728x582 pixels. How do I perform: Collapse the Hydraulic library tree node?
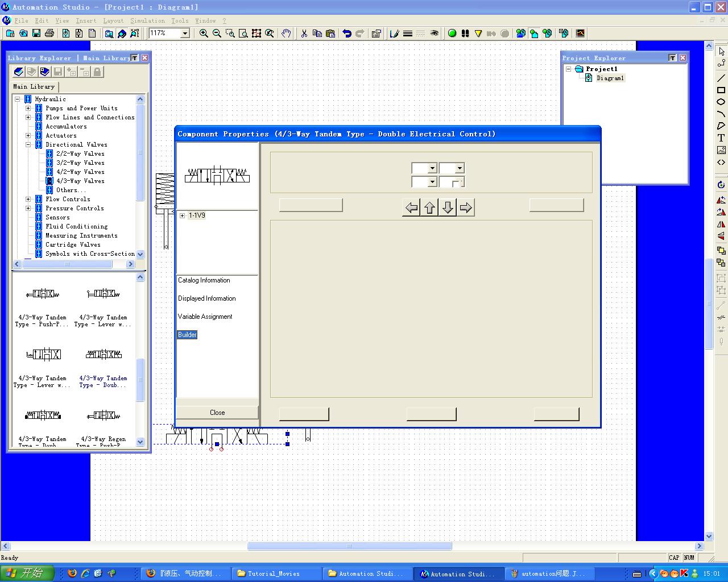[x=18, y=99]
